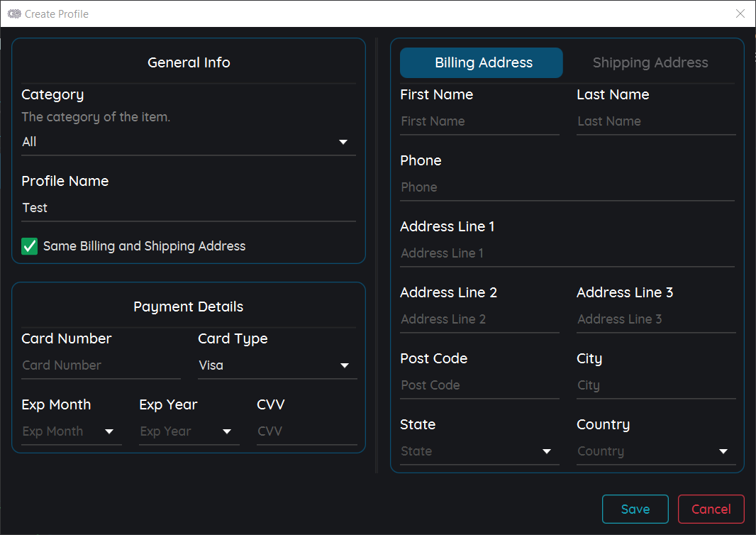
Task: Open the Card Type dropdown
Action: (x=277, y=365)
